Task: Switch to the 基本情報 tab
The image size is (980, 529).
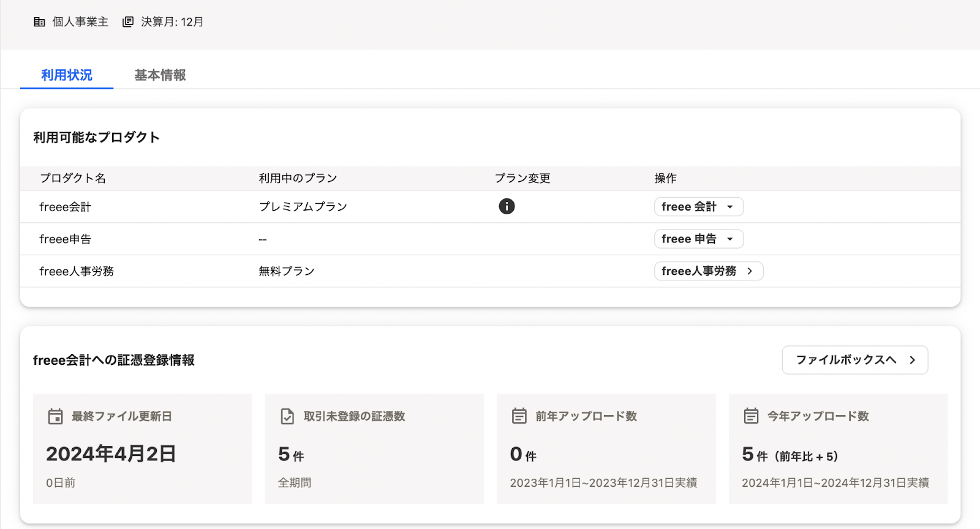Action: 160,75
